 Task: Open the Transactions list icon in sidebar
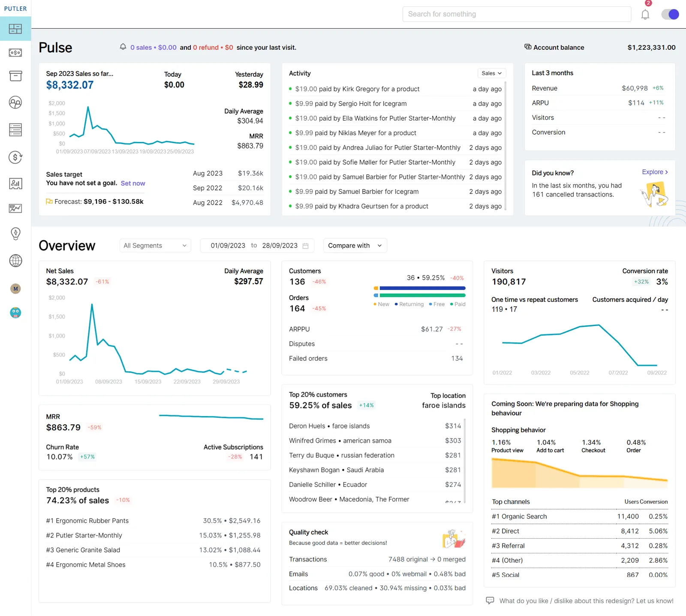tap(15, 130)
